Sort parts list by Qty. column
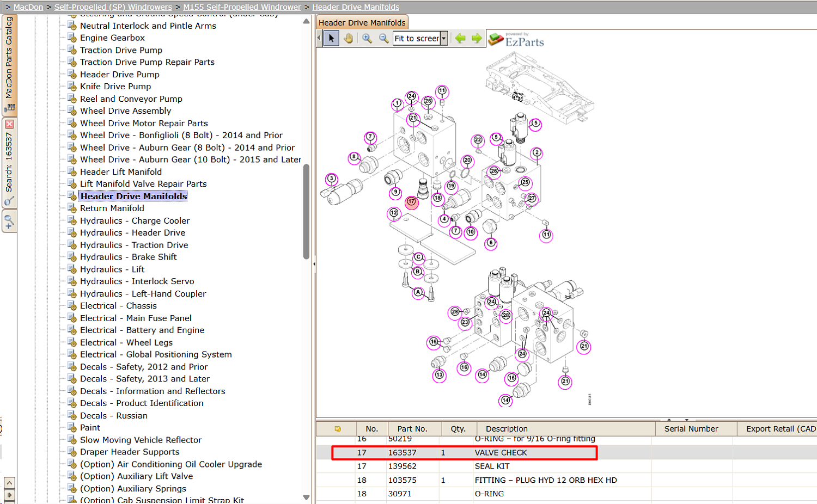 [458, 429]
